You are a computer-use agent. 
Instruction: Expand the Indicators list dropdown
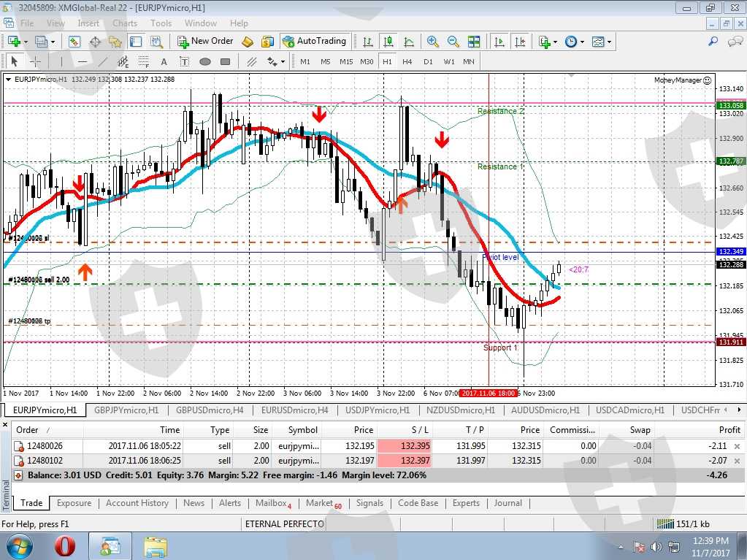tap(548, 42)
